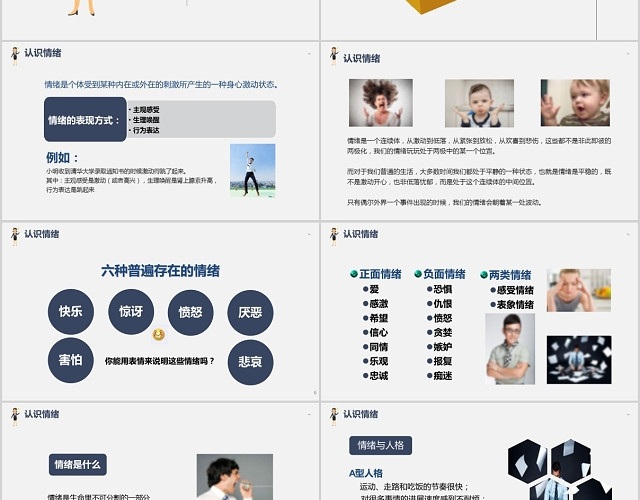This screenshot has width=640, height=500.
Task: Click the 乐观 list item
Action: pyautogui.click(x=376, y=361)
